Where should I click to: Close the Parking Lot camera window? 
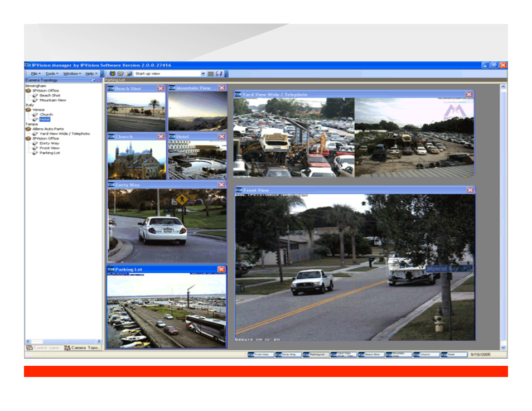(221, 269)
